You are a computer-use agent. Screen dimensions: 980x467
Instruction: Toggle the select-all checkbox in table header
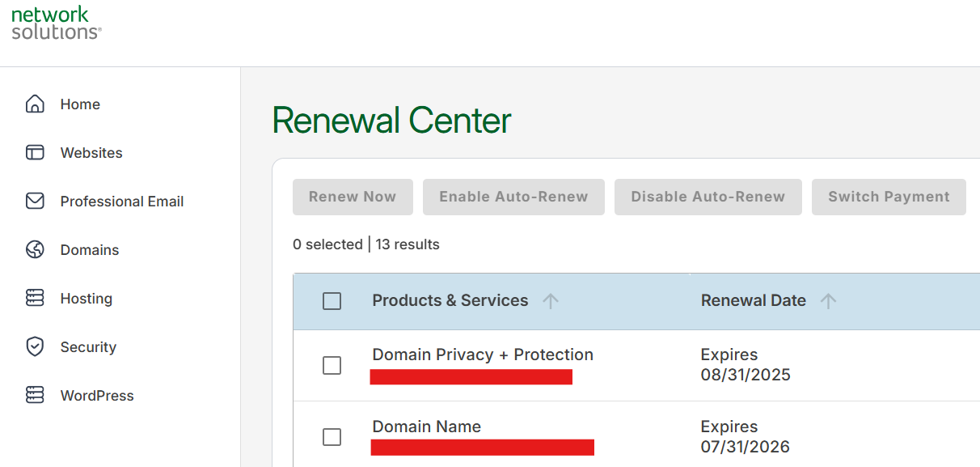(332, 301)
